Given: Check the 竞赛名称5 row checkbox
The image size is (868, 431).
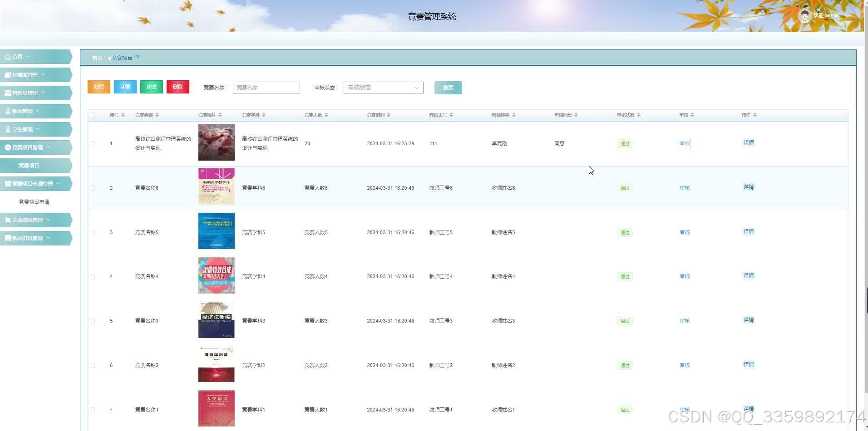Looking at the screenshot, I should (93, 232).
